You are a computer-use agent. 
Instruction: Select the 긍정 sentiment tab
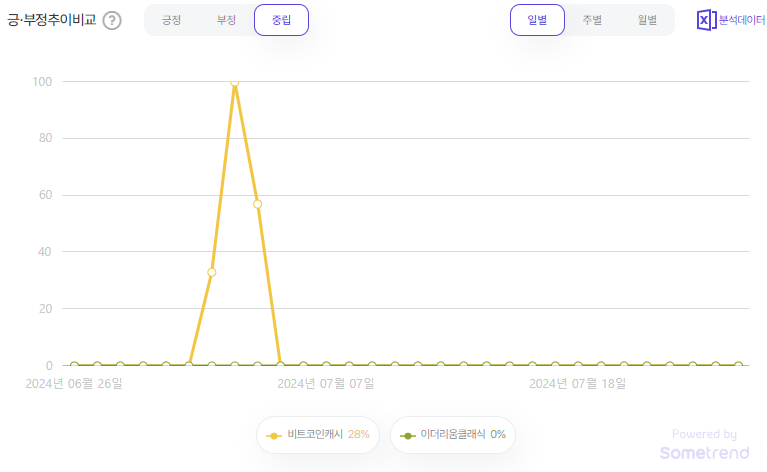click(172, 20)
